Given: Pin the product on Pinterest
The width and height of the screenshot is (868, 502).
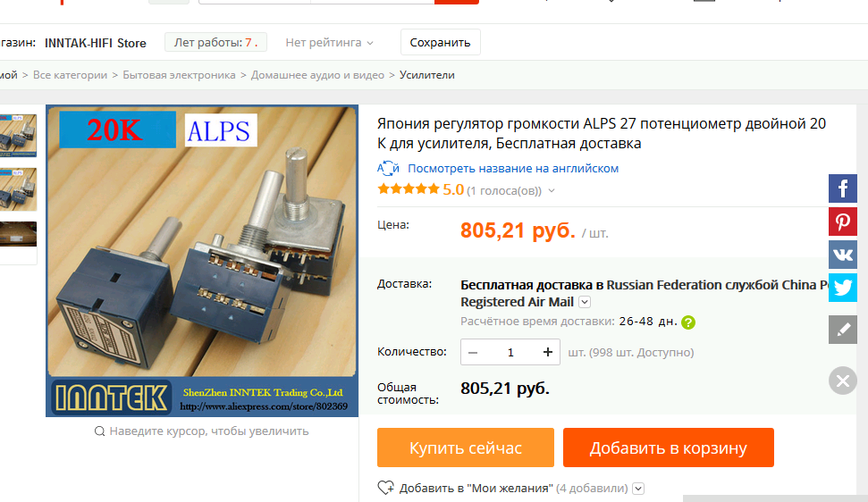Looking at the screenshot, I should (843, 222).
